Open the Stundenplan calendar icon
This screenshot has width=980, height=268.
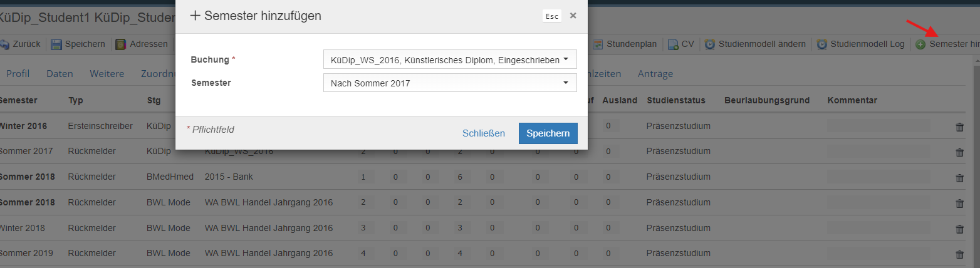pos(598,44)
